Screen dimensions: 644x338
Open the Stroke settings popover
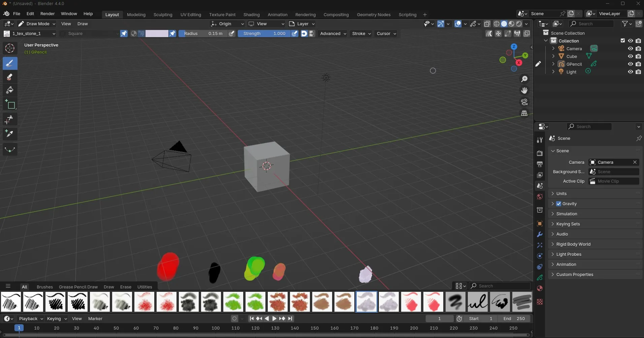(x=361, y=33)
